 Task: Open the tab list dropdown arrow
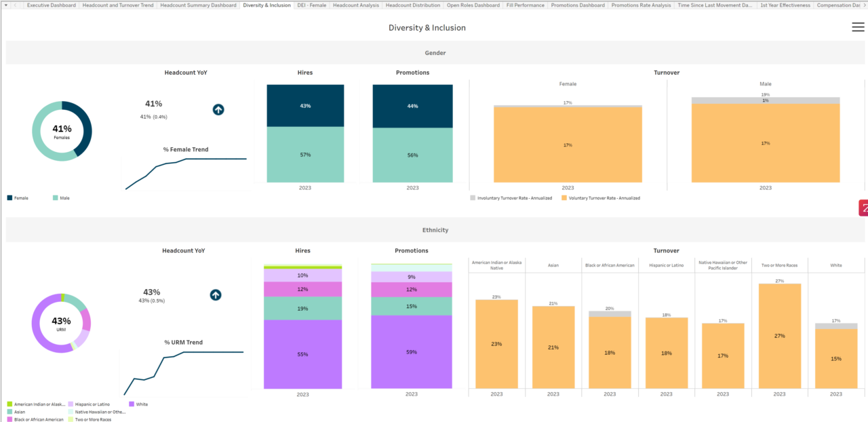(6, 5)
